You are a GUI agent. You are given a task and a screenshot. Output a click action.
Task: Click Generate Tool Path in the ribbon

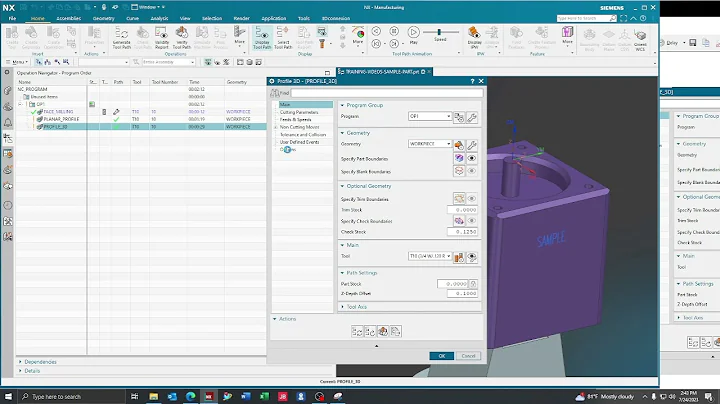point(122,38)
